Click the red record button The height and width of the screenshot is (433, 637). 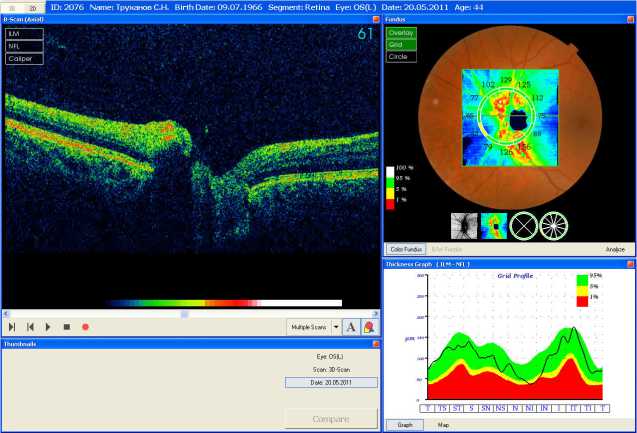(85, 327)
